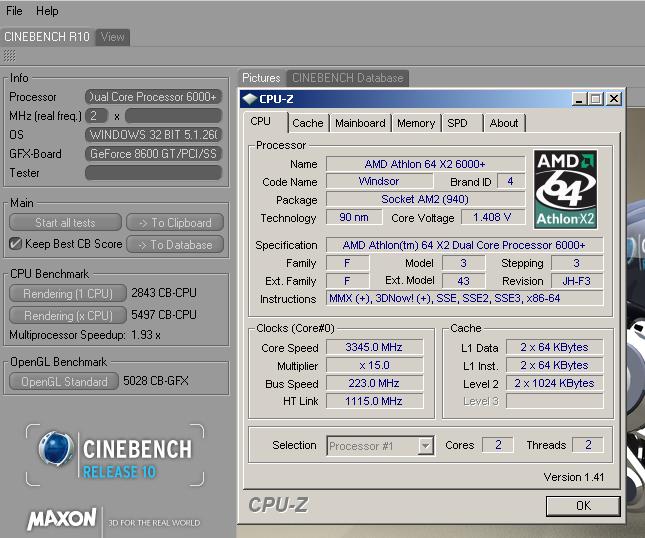The image size is (645, 538).
Task: Select the Revision value JH-F3
Action: [x=577, y=281]
